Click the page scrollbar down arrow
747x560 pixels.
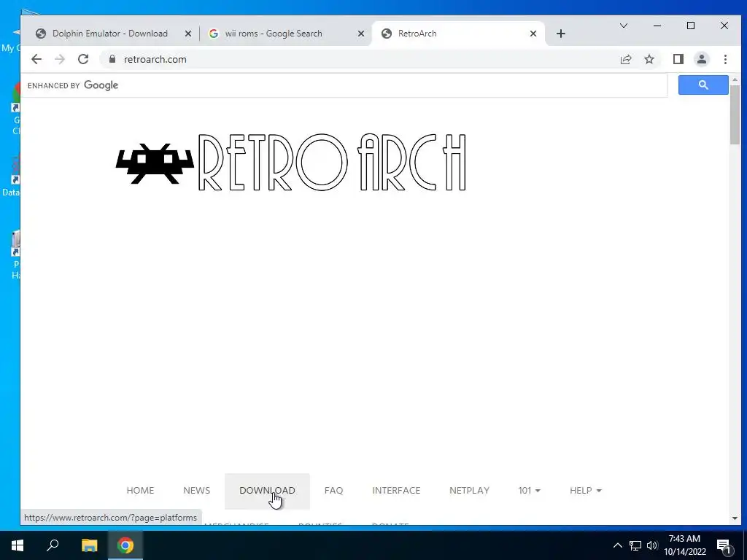click(734, 518)
